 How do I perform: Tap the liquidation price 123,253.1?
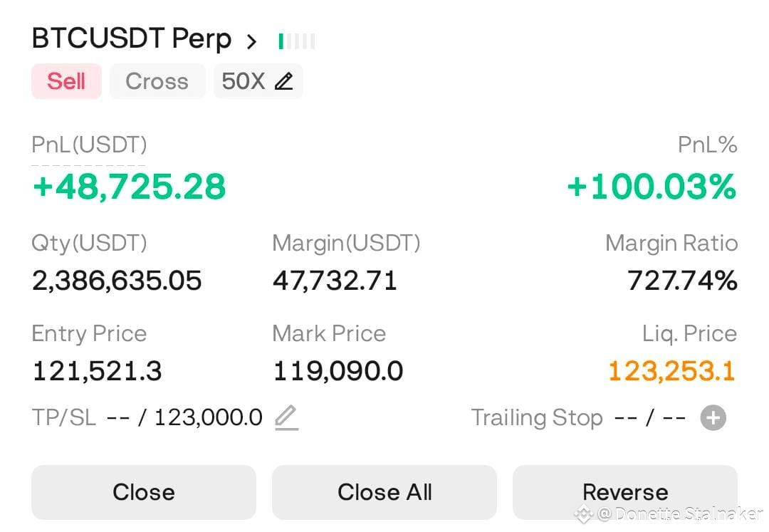point(671,371)
